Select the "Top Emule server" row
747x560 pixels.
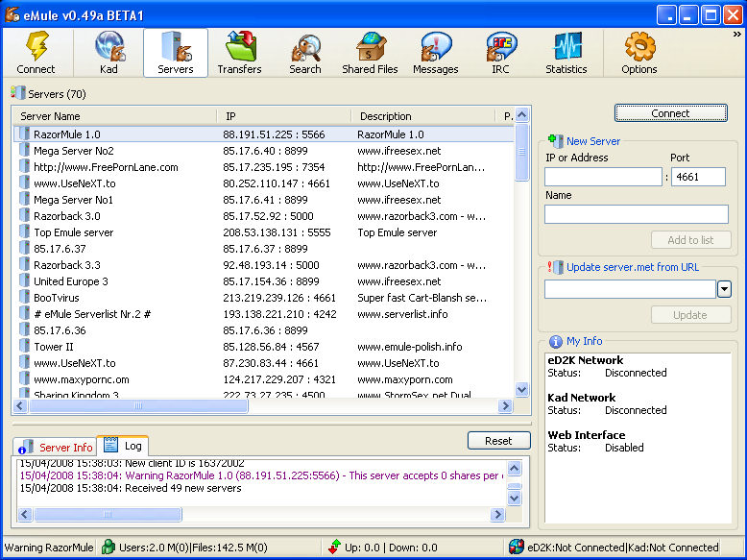coord(264,232)
